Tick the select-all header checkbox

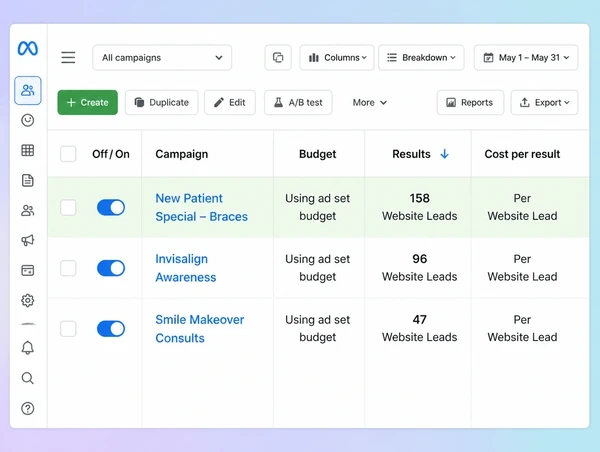[x=68, y=154]
